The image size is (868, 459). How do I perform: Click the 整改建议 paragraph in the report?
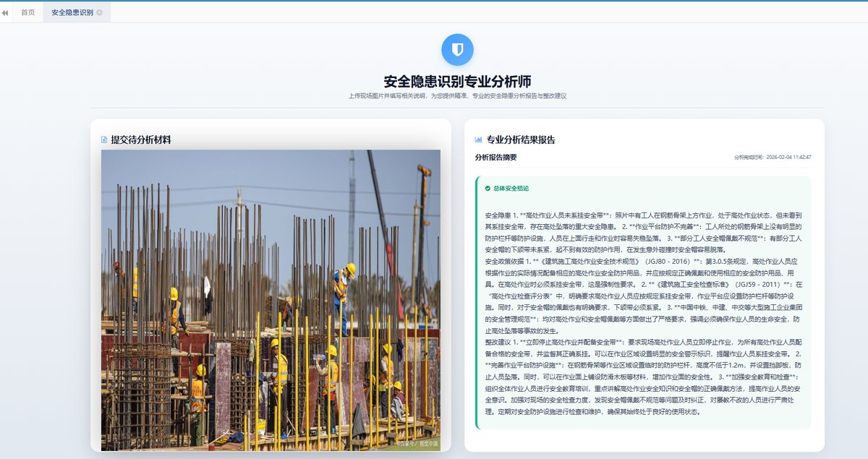[644, 377]
